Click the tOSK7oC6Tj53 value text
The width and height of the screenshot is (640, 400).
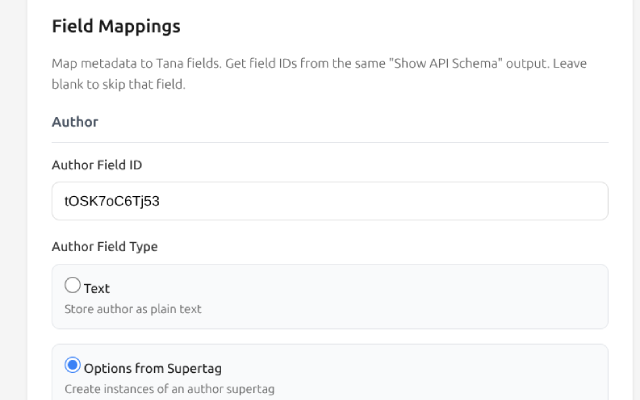112,201
